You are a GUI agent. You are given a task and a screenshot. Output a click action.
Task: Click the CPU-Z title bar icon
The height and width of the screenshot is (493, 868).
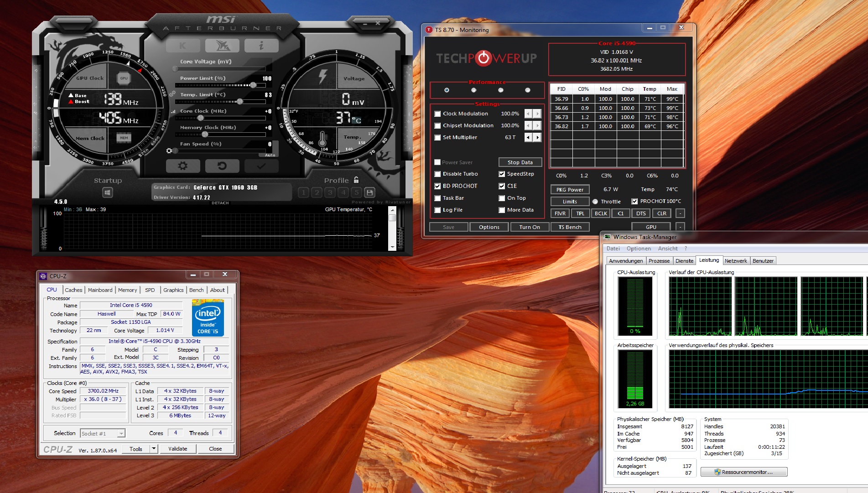coord(43,276)
